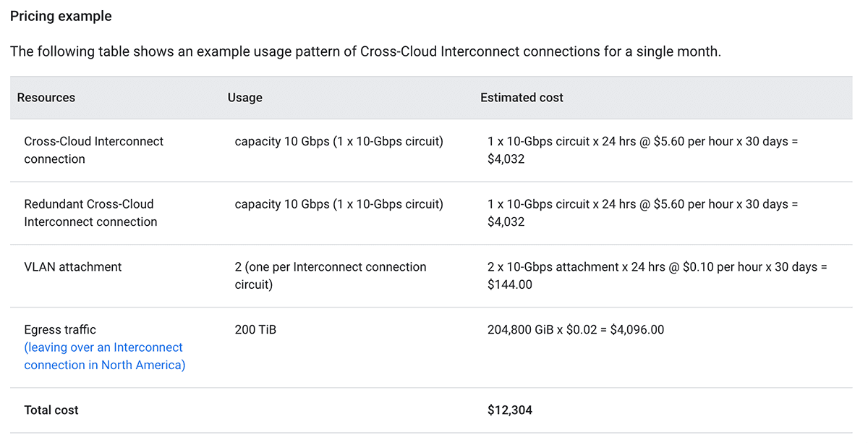Select the Usage column header
This screenshot has height=443, width=868.
(x=244, y=98)
